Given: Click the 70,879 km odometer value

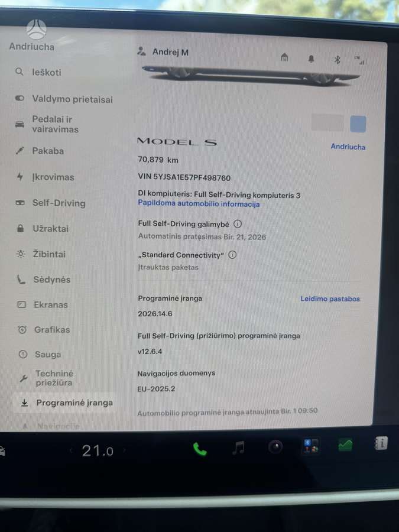Looking at the screenshot, I should [x=158, y=160].
